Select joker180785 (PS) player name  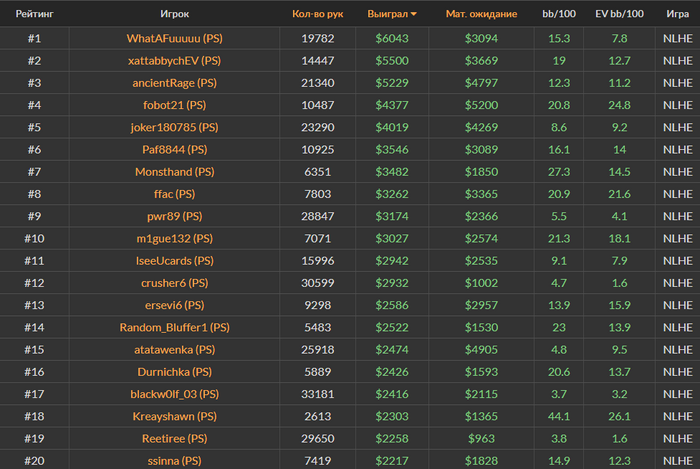tap(175, 128)
